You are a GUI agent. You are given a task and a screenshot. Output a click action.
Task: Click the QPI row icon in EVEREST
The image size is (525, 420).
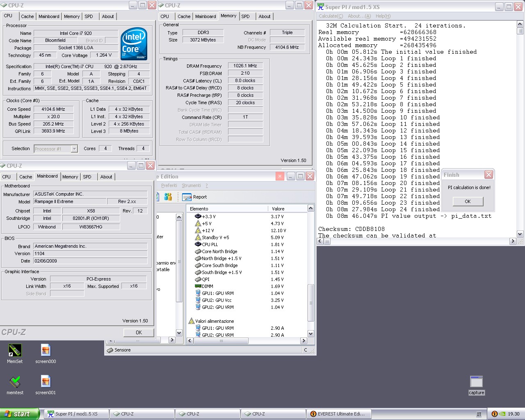pos(198,279)
